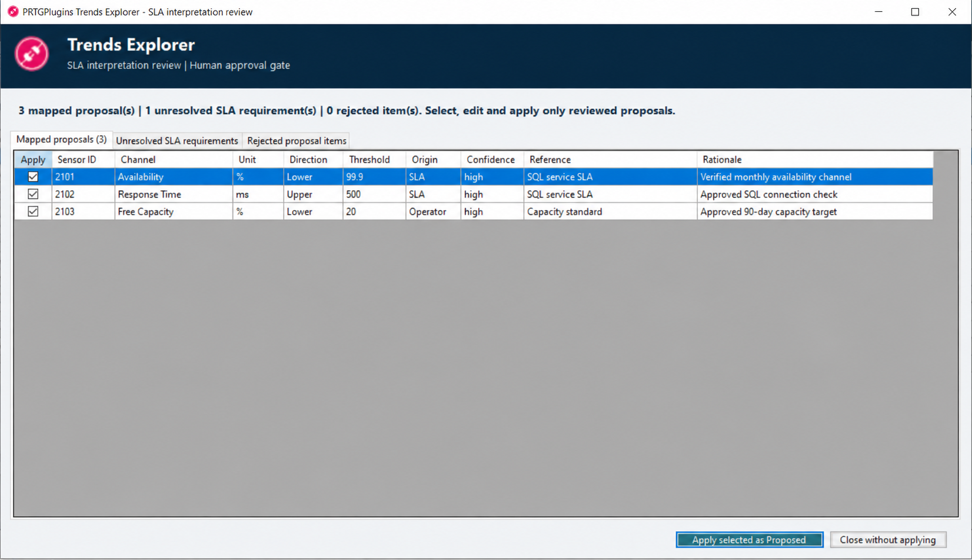
Task: Click the threshold cell showing 20
Action: [x=374, y=211]
